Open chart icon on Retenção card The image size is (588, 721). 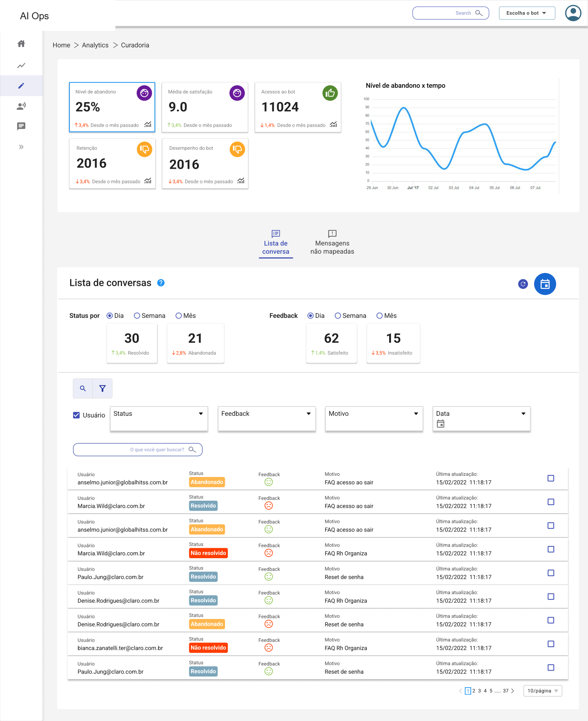click(x=148, y=181)
